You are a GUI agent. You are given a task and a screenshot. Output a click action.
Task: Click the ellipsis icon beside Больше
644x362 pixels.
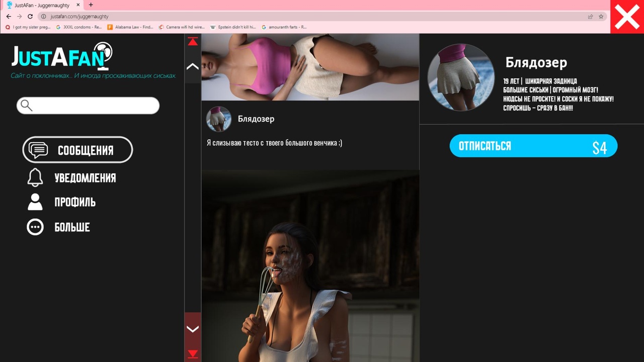35,227
